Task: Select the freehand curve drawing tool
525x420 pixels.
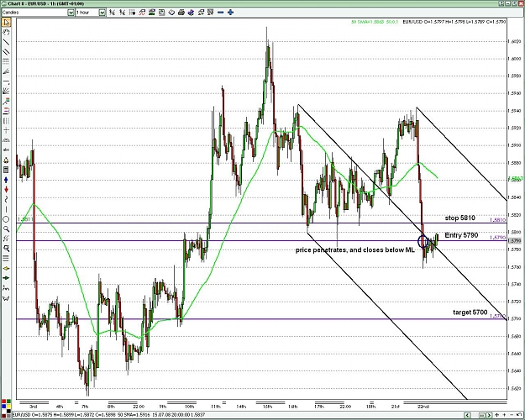Action: 6,200
